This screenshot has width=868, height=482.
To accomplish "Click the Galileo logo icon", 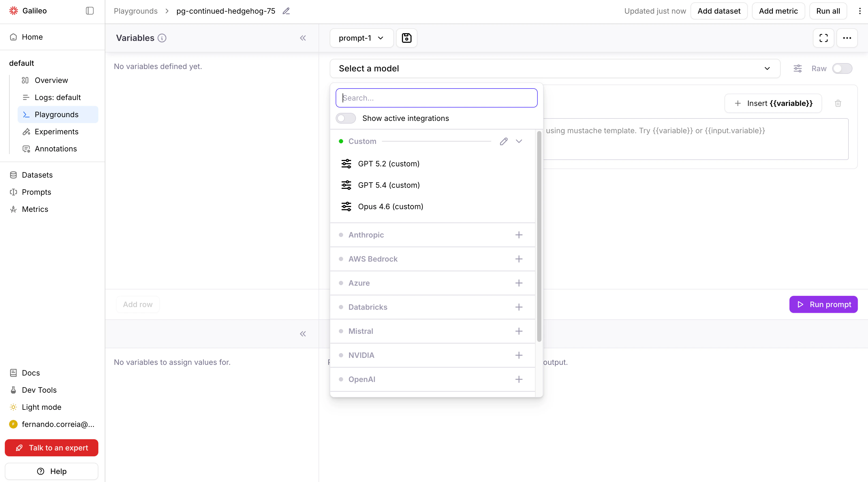I will 13,10.
